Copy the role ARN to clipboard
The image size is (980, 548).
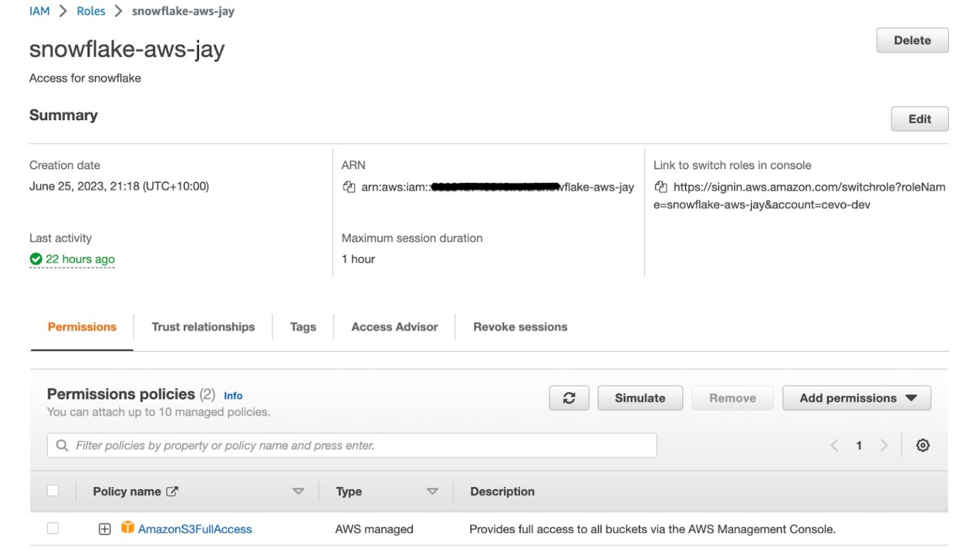click(x=348, y=186)
